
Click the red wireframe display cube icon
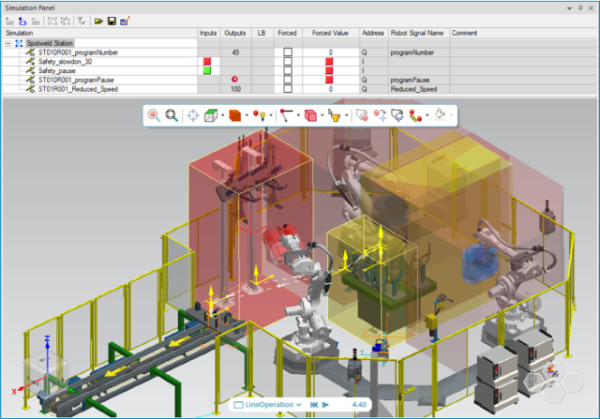point(310,115)
